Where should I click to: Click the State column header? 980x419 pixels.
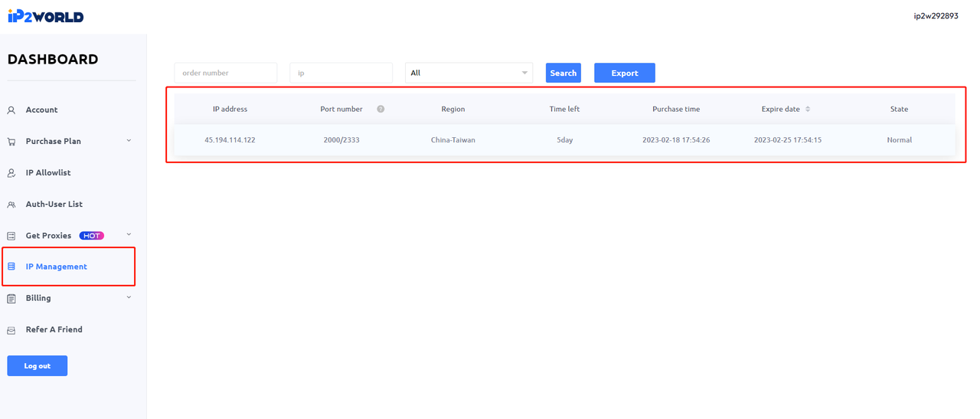coord(900,109)
